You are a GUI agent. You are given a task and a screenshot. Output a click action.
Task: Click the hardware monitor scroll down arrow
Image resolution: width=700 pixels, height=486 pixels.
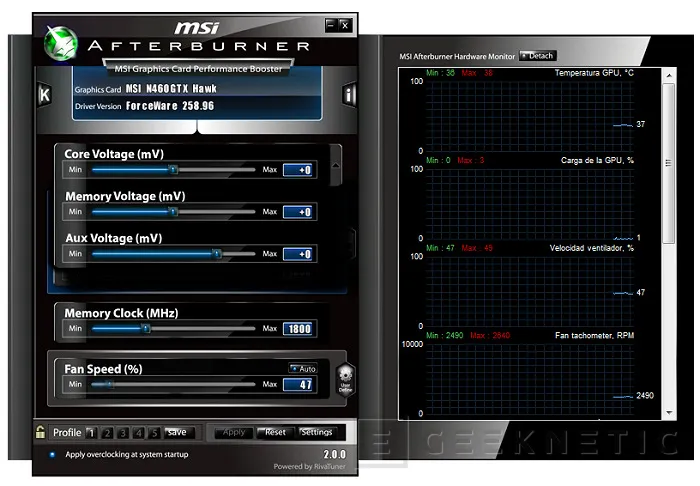tap(669, 413)
